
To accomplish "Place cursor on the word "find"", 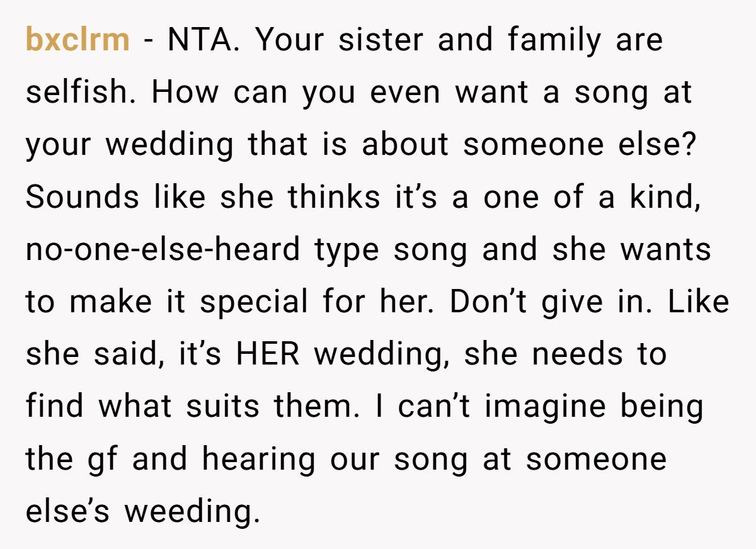I will click(x=54, y=406).
